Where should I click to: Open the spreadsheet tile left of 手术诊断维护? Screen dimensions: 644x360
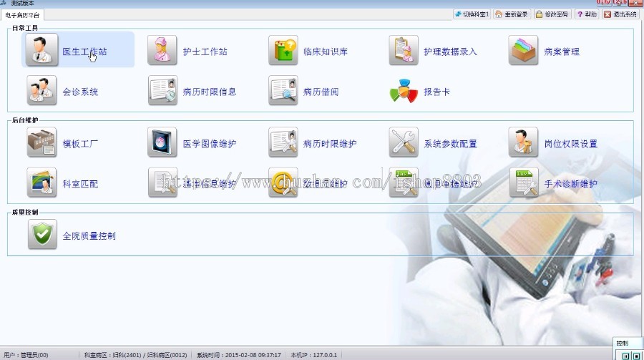pos(433,183)
